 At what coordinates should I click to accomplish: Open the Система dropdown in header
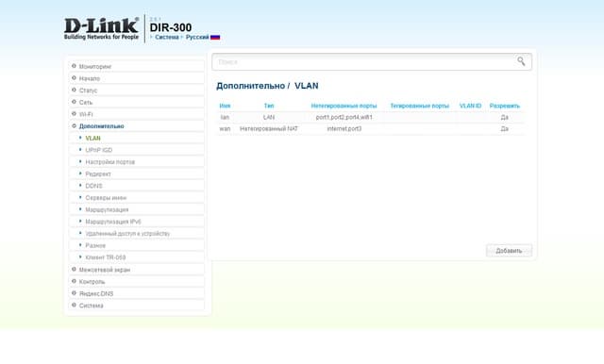pos(166,38)
